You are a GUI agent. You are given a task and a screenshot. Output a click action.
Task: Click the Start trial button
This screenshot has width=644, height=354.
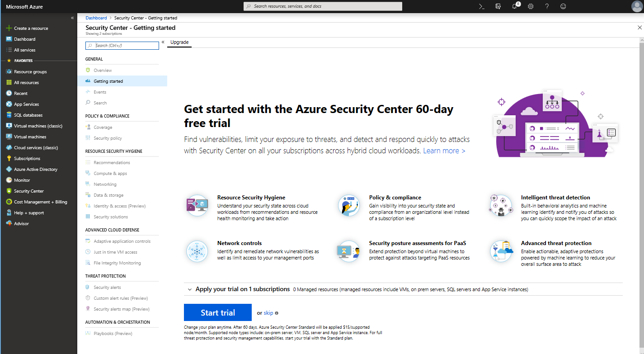click(218, 312)
